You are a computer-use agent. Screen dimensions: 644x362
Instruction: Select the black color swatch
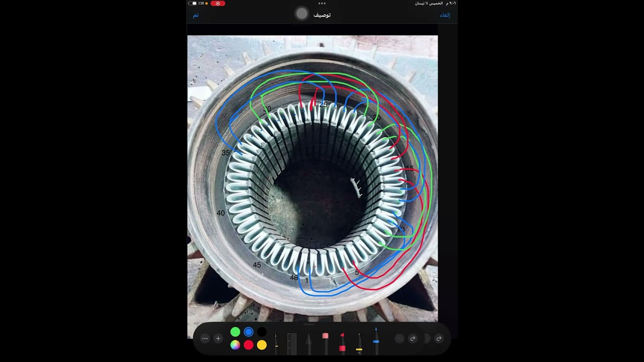pos(262,332)
